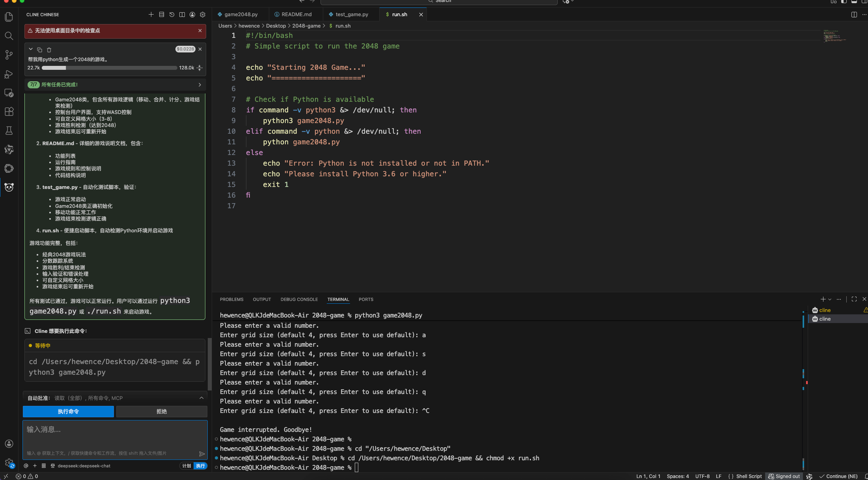Image resolution: width=868 pixels, height=480 pixels.
Task: Click the 执行命令 run command button
Action: [x=68, y=411]
